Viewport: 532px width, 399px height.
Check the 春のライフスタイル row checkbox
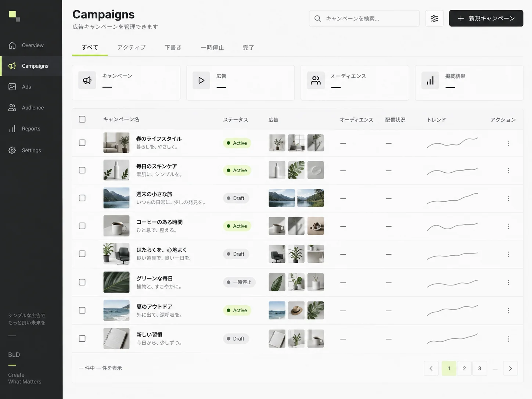82,143
